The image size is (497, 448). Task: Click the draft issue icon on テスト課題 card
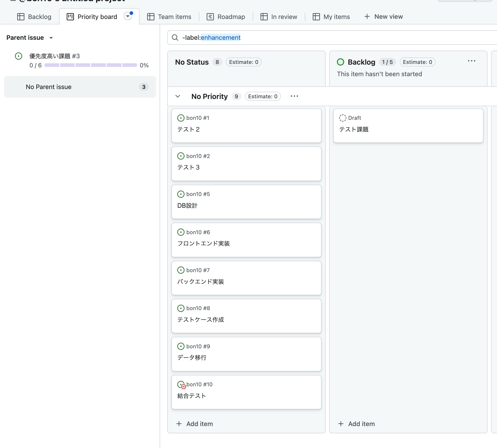(343, 118)
